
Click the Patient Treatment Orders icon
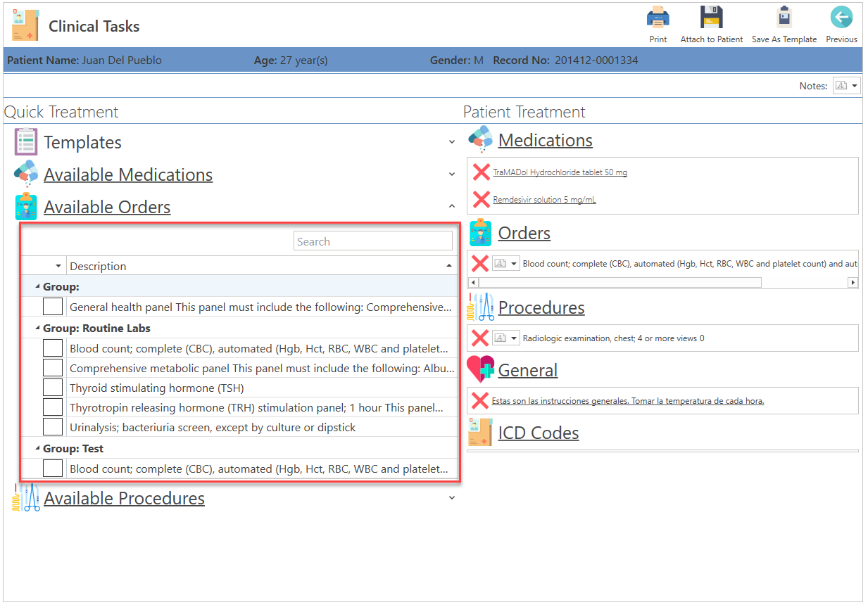tap(481, 233)
